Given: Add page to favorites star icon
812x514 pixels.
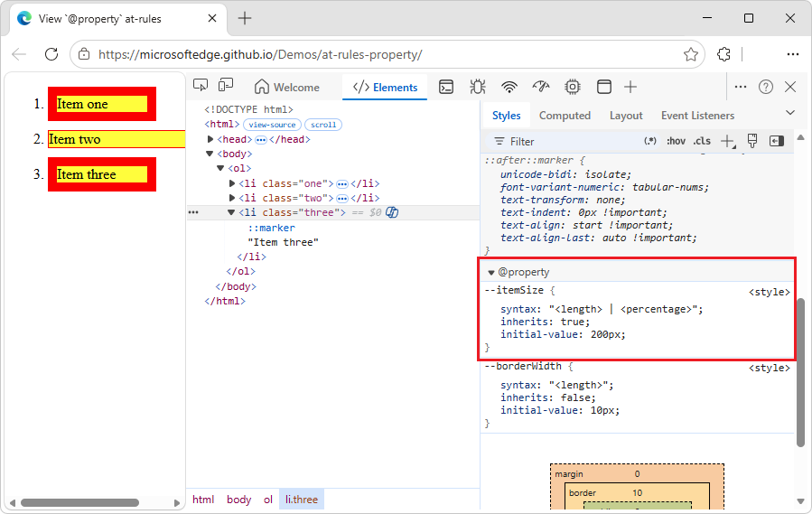Looking at the screenshot, I should 690,54.
